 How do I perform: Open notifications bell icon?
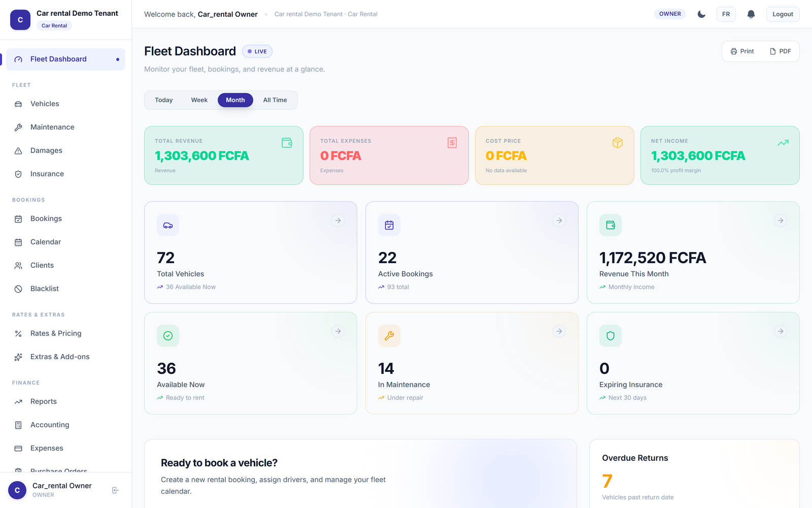[751, 14]
